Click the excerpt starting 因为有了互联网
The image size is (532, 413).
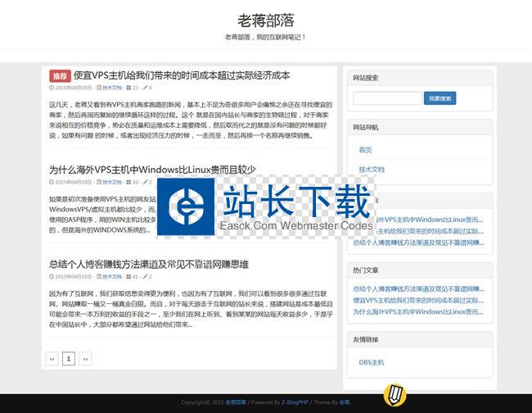[191, 309]
